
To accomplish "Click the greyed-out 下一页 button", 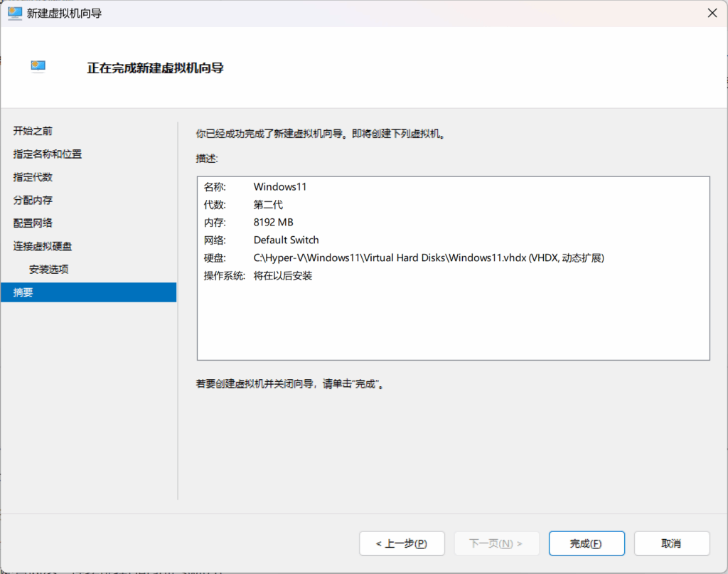I will pos(496,543).
